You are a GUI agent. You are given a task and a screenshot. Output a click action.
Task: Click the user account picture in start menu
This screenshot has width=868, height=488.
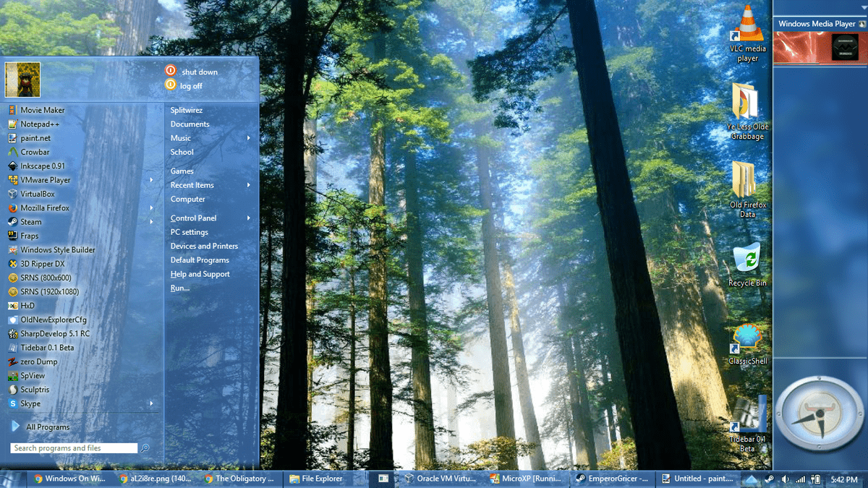point(22,80)
